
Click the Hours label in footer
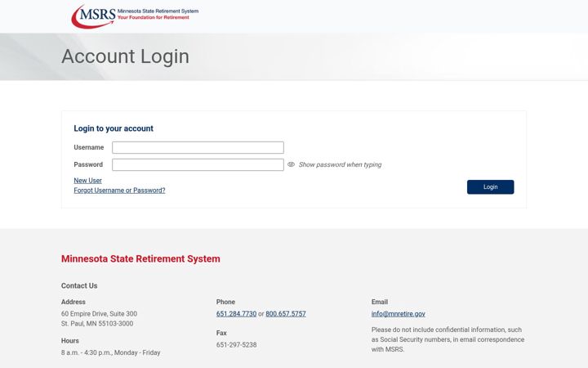tap(70, 340)
